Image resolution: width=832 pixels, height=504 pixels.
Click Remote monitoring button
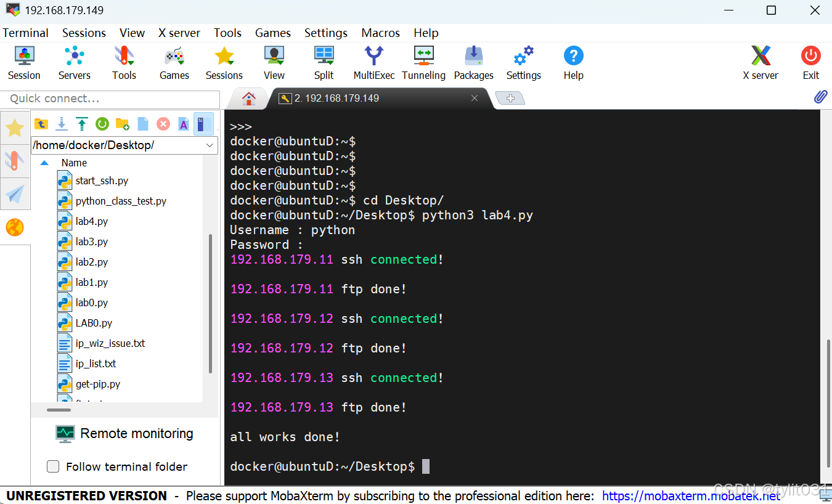(x=124, y=434)
